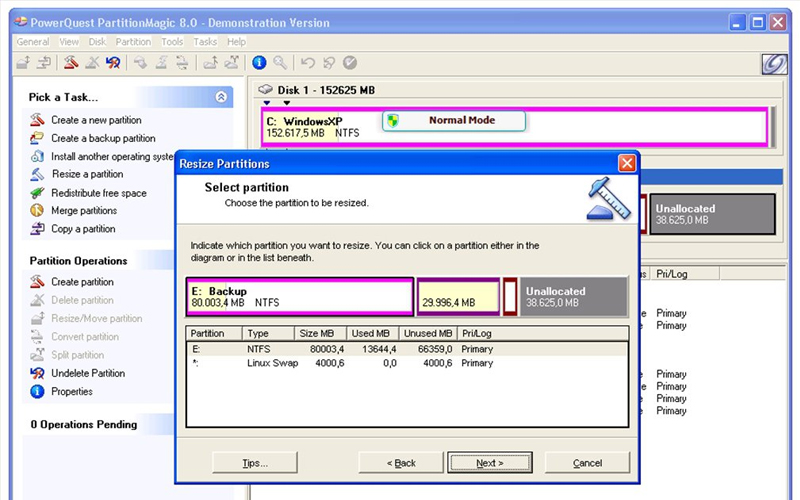The width and height of the screenshot is (800, 500).
Task: Click the Pri/Log column header in main window
Action: [685, 274]
